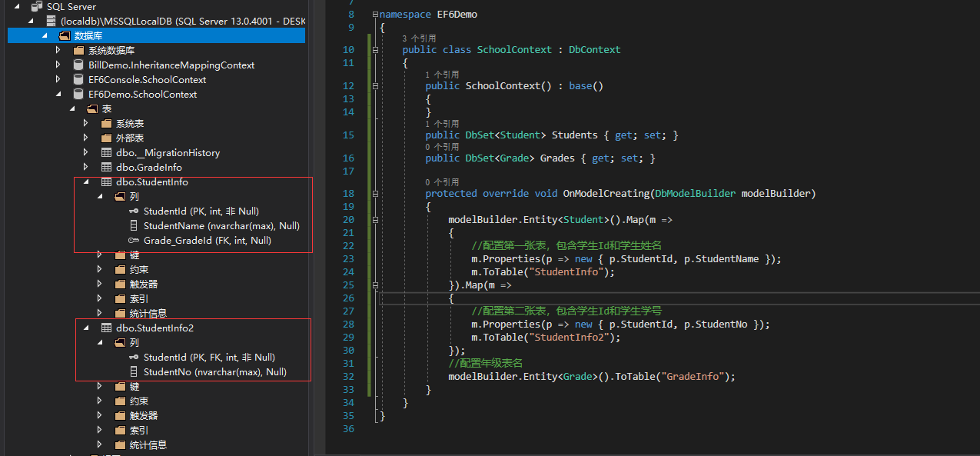Select the EF6Demo.SchoolContext database icon
Image resolution: width=980 pixels, height=456 pixels.
click(x=78, y=94)
